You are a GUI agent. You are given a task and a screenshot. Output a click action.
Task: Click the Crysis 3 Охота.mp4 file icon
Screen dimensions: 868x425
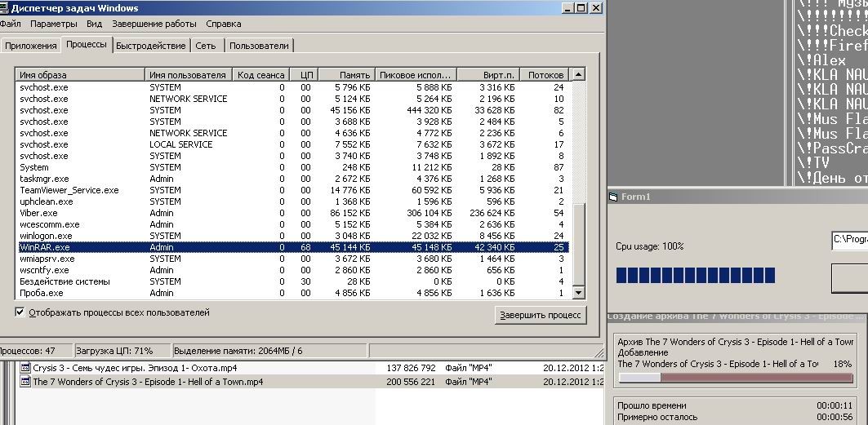pos(24,368)
